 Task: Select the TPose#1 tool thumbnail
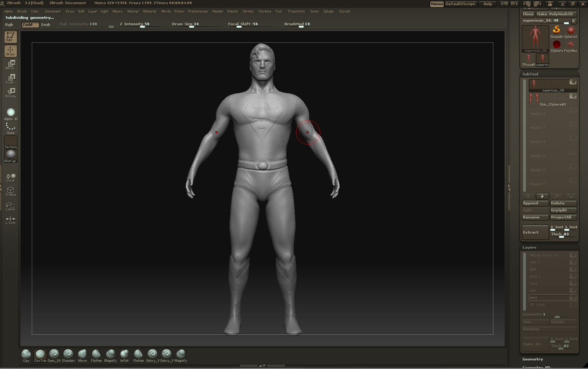(x=528, y=60)
